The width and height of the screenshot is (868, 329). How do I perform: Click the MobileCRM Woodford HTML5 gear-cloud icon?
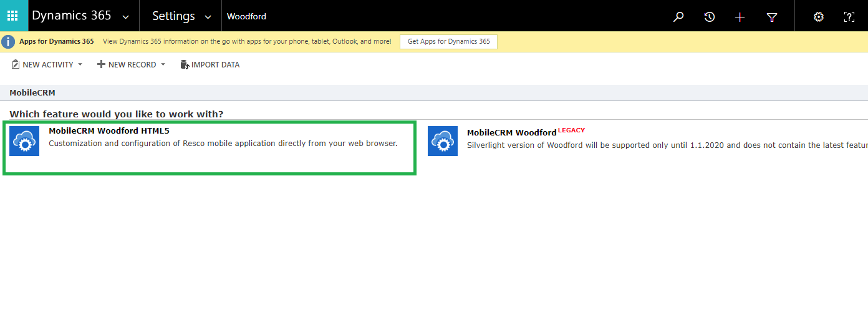pyautogui.click(x=24, y=141)
